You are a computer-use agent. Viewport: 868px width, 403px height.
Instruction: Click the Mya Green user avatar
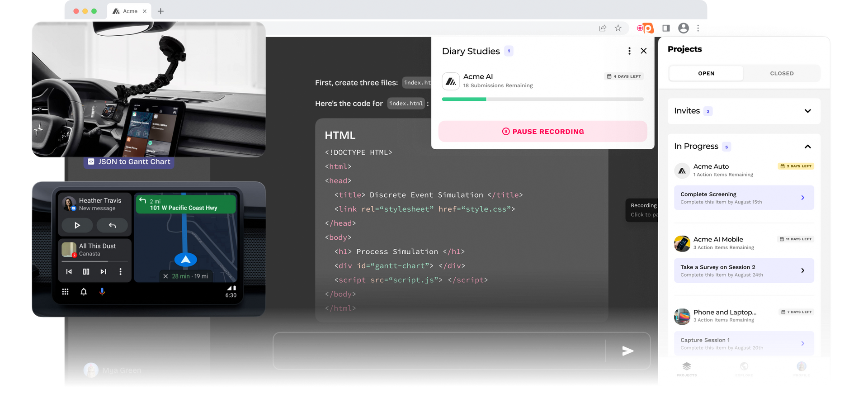91,370
